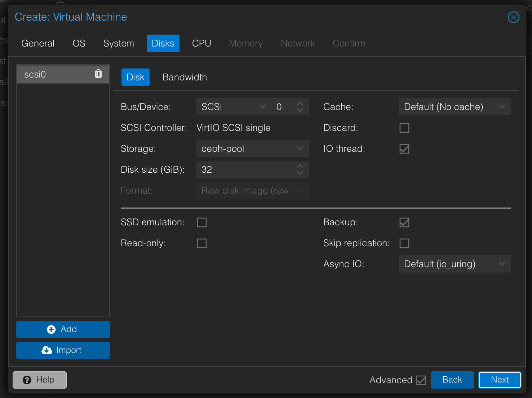
Task: Switch to the Bandwidth tab
Action: click(185, 77)
